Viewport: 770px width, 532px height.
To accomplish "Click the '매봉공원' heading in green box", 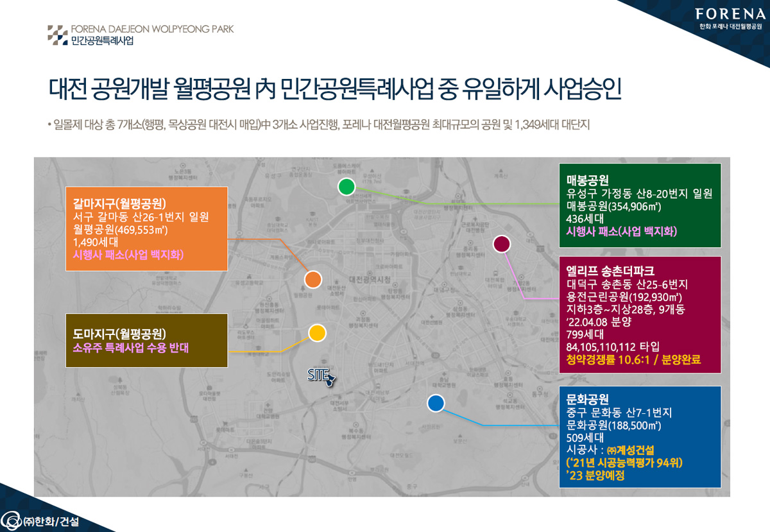I will point(587,180).
